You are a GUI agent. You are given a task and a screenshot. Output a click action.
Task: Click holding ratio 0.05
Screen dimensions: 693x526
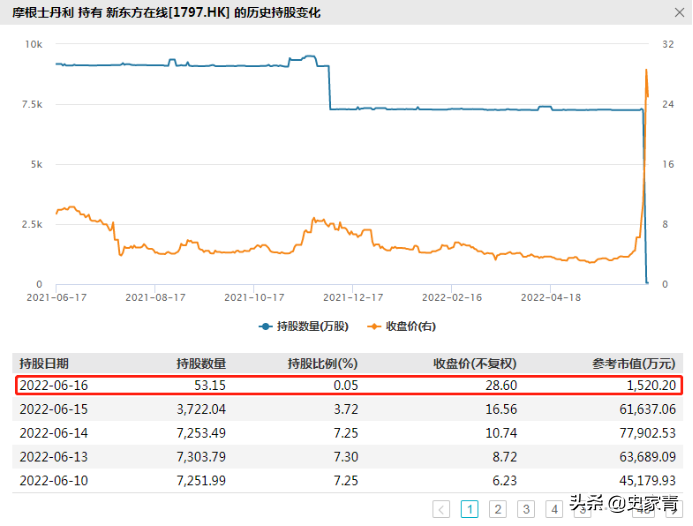pos(346,385)
